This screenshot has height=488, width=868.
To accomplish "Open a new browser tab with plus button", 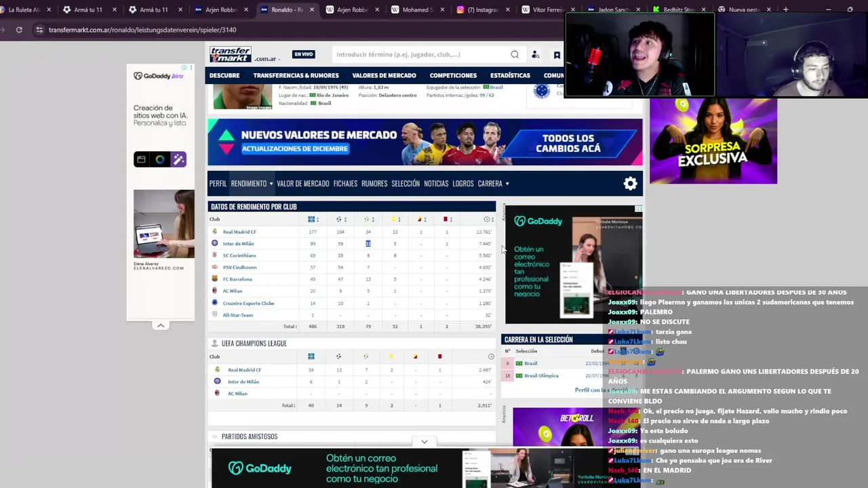I will pyautogui.click(x=786, y=9).
